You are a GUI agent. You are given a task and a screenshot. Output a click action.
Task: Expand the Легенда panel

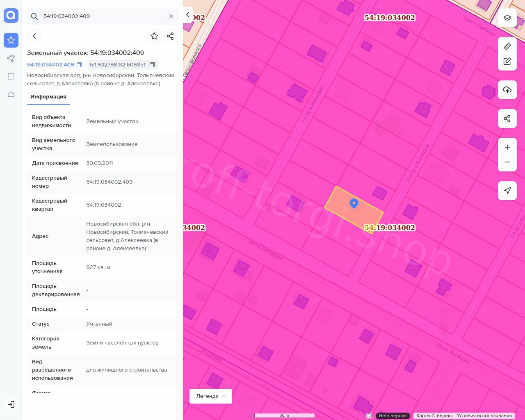pos(211,396)
